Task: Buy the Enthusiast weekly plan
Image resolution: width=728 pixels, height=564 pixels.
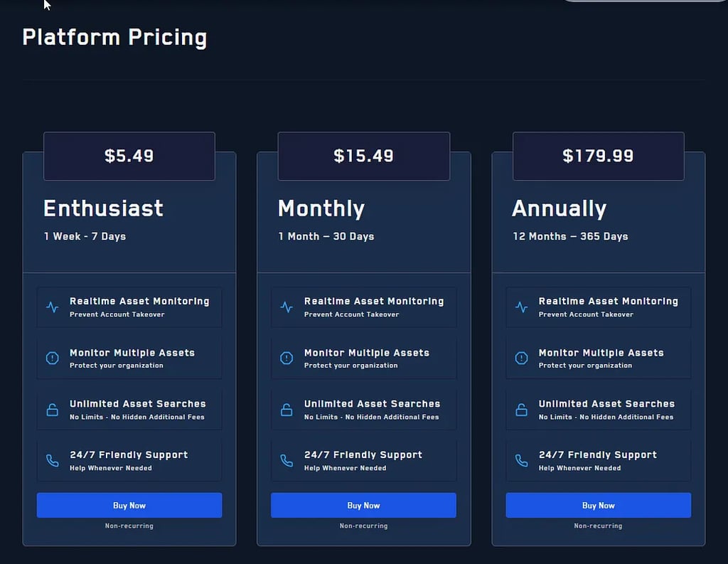Action: 129,506
